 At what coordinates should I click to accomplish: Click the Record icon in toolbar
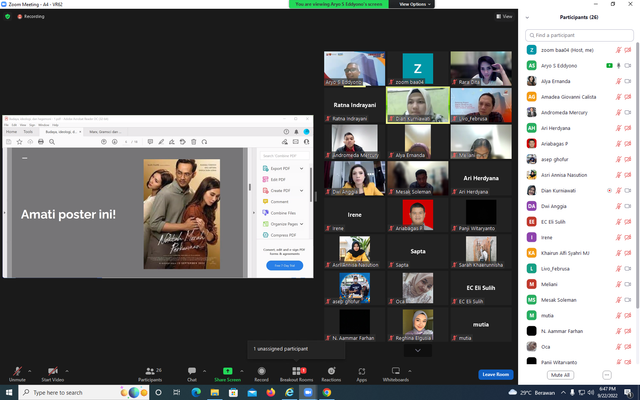tap(262, 371)
